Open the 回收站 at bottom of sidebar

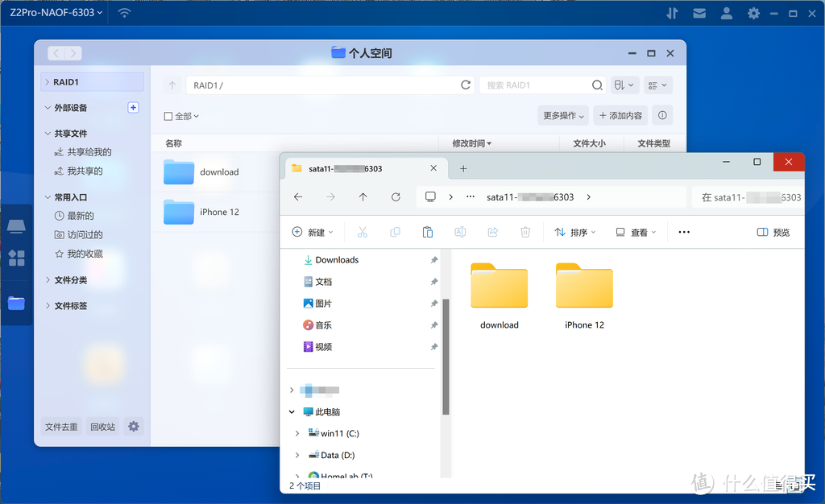click(x=102, y=427)
